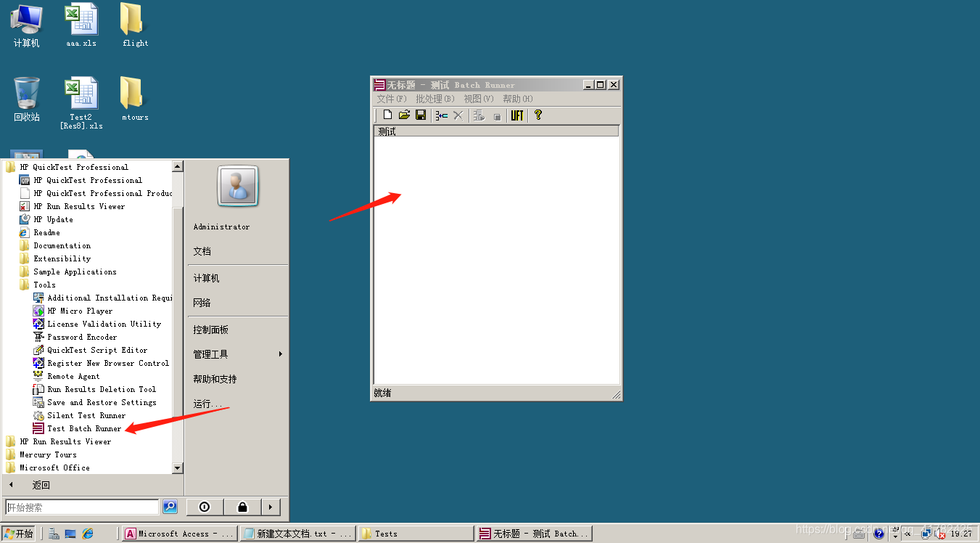Click the 开始 start button
The image size is (980, 543).
click(18, 534)
